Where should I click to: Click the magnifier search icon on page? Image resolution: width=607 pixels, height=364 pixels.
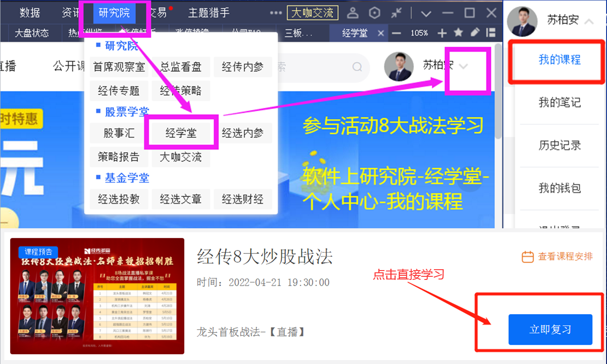(357, 67)
